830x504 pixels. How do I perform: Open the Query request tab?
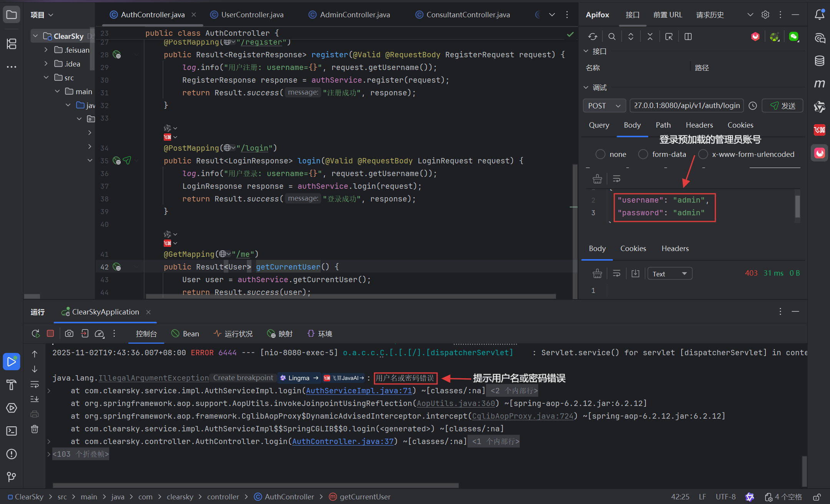[x=599, y=125]
